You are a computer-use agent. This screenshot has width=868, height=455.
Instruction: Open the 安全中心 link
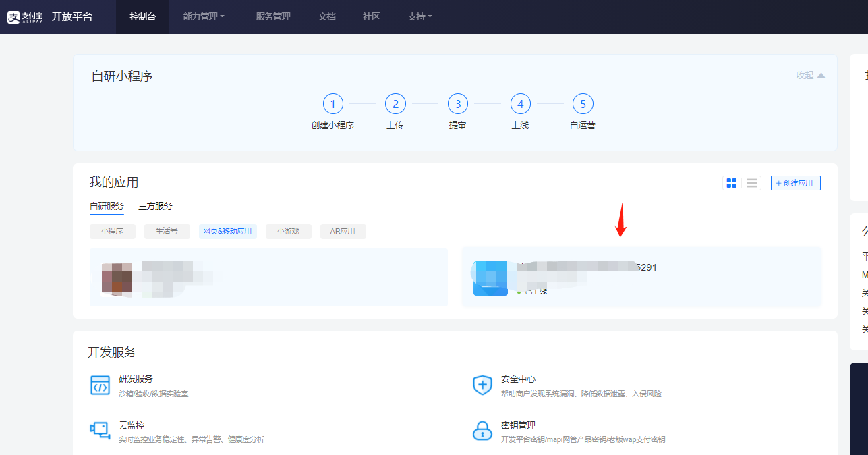(x=518, y=379)
